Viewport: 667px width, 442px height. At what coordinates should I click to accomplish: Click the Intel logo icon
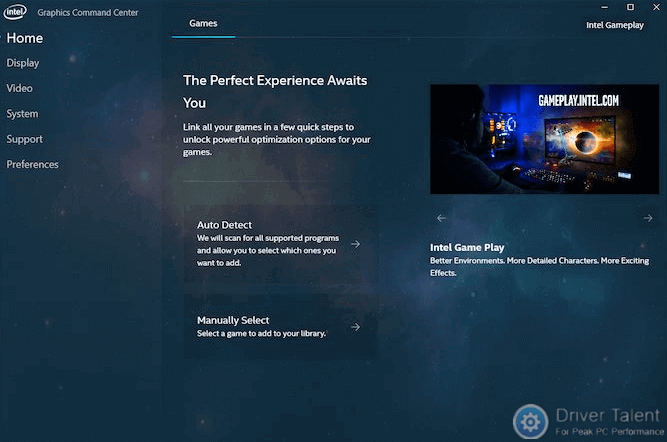click(x=15, y=12)
